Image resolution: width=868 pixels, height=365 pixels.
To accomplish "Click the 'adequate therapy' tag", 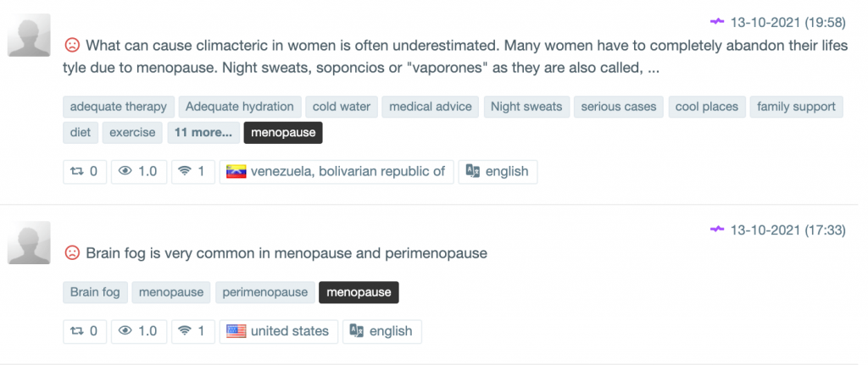I will point(119,107).
